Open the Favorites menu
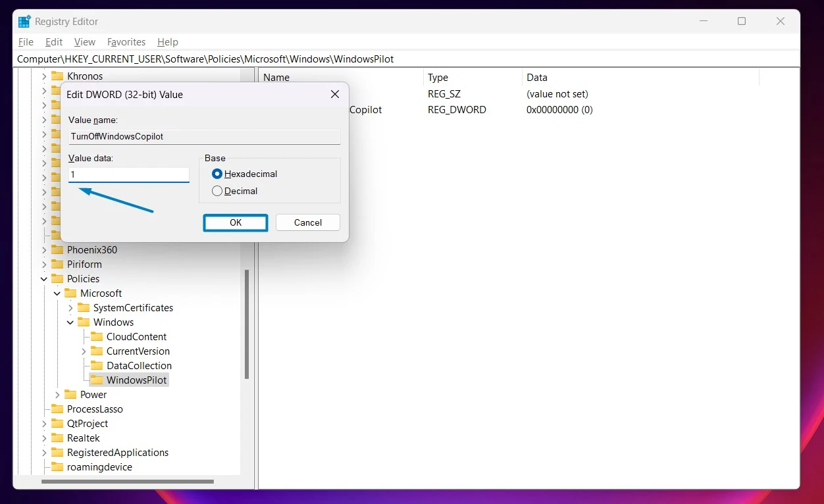 coord(126,42)
